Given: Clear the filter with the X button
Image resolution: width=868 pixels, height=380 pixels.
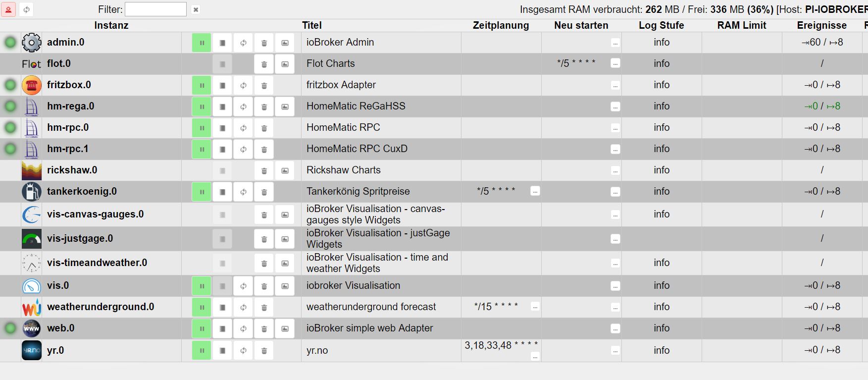Looking at the screenshot, I should point(196,9).
